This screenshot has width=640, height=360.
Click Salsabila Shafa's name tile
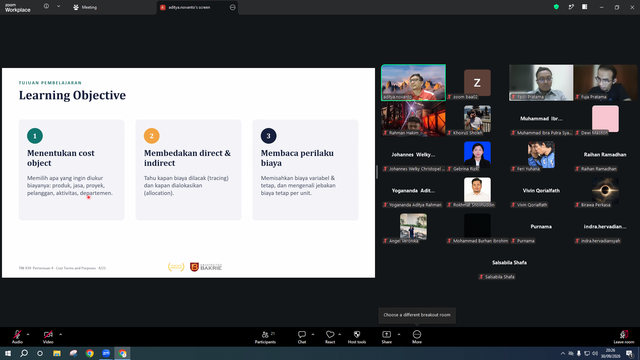coord(509,262)
